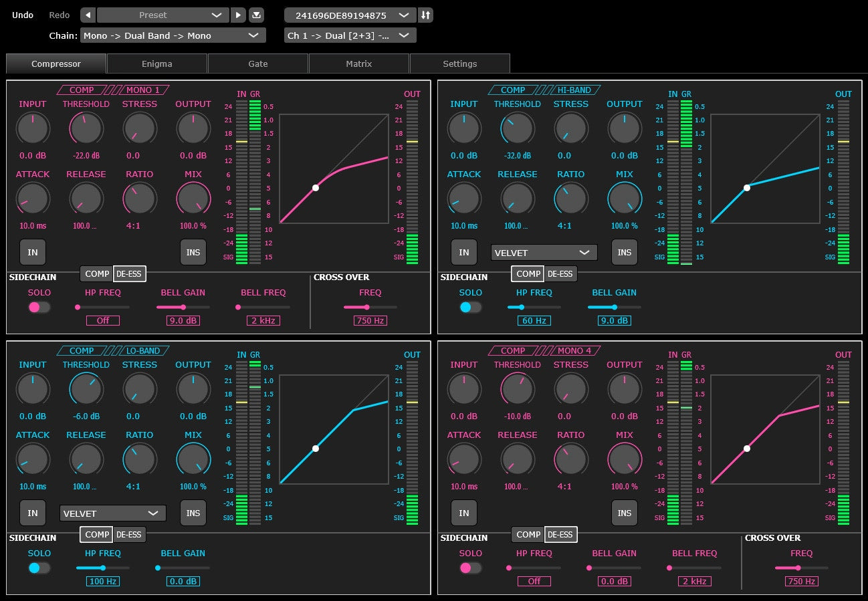Viewport: 868px width, 601px height.
Task: Click the LO-BAND HP FREQ value field
Action: [103, 582]
